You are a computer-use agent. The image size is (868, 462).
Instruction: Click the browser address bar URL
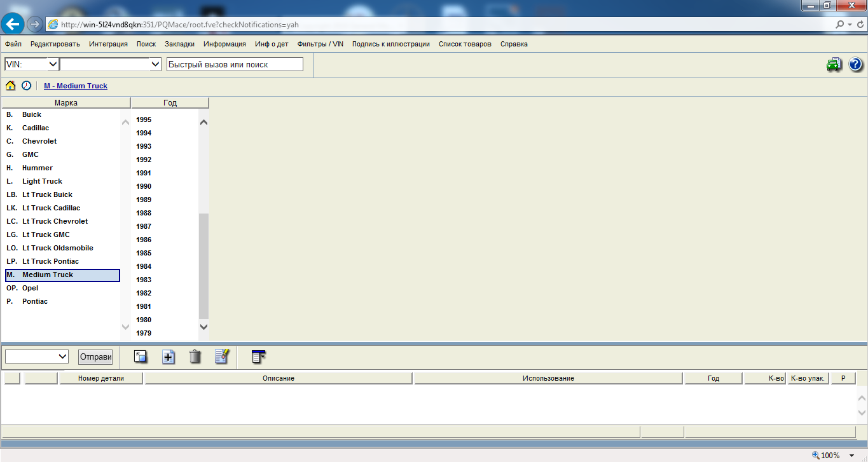180,25
